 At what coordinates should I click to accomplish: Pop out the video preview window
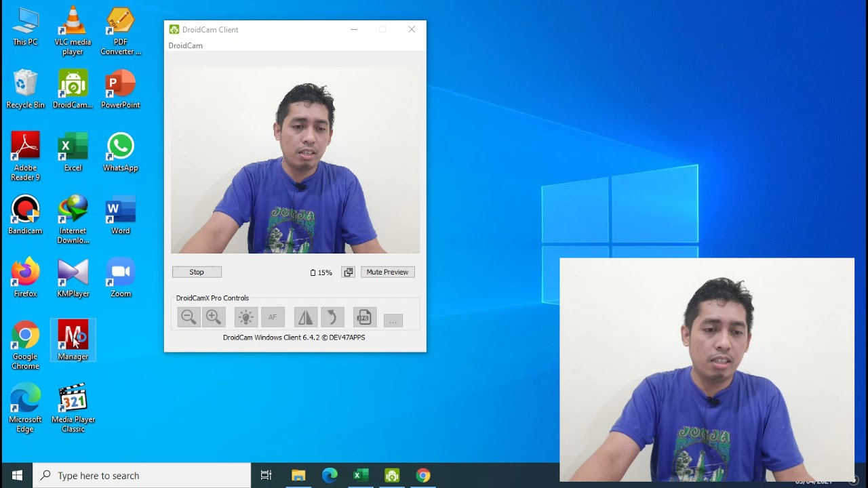pos(348,272)
